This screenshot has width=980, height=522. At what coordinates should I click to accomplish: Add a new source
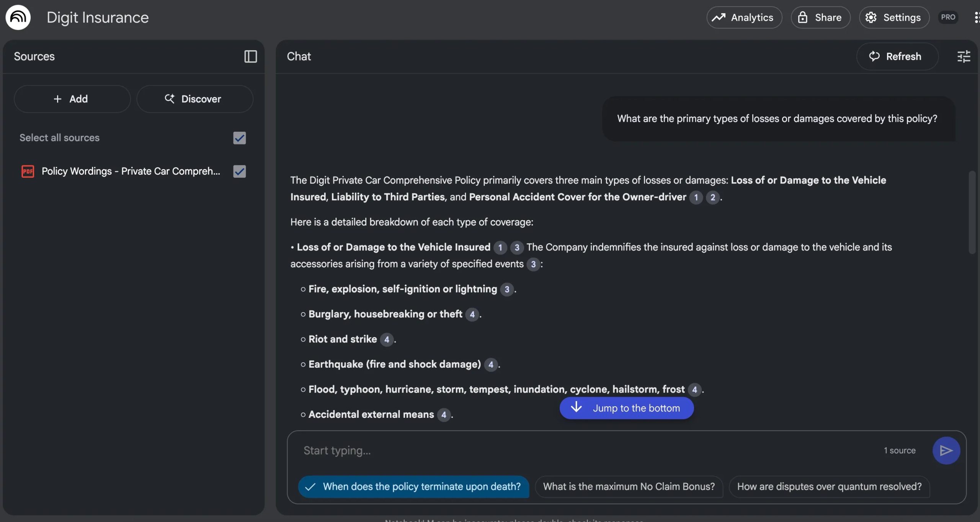72,98
